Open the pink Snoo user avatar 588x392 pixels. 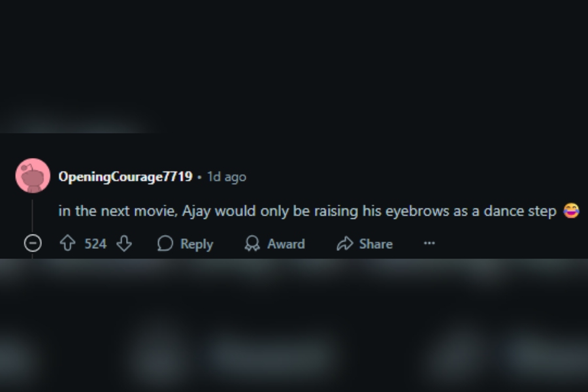(x=33, y=176)
